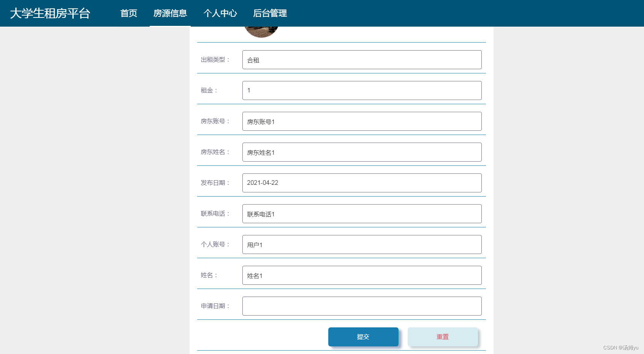The width and height of the screenshot is (644, 354).
Task: Click the 房东姓名： label
Action: [215, 152]
